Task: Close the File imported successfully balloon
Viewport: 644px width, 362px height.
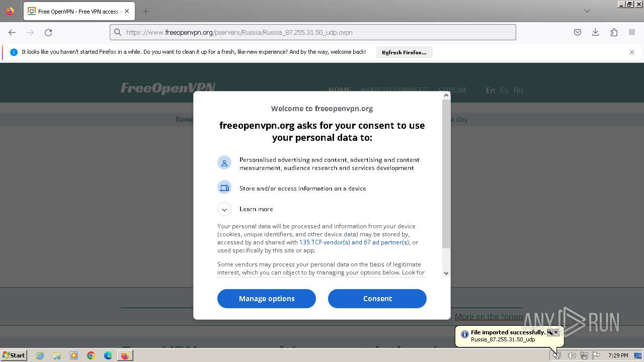Action: pos(556,332)
